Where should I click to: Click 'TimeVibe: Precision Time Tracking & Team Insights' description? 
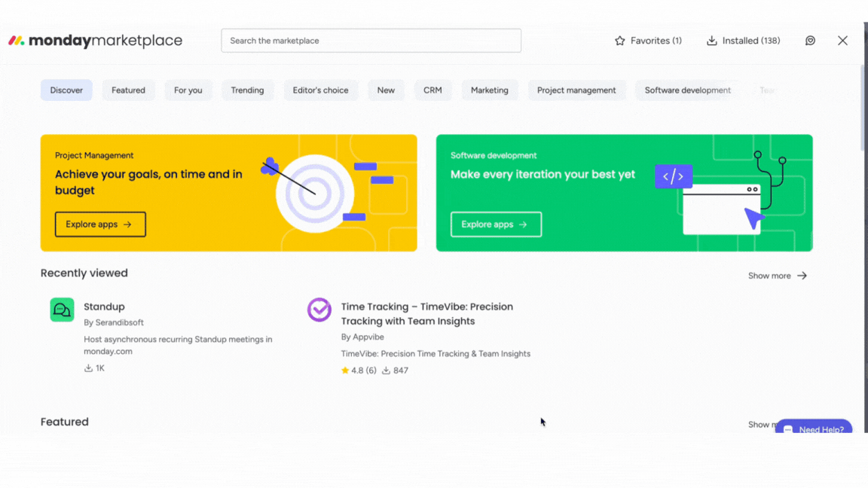tap(436, 353)
